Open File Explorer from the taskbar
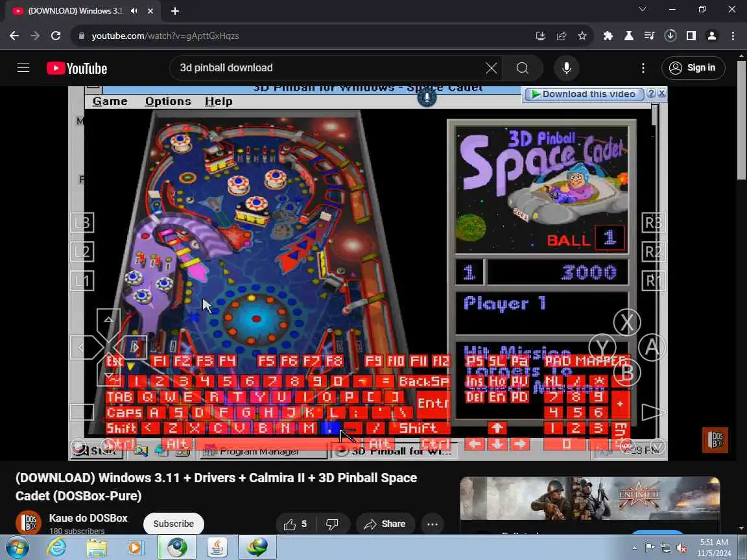The height and width of the screenshot is (560, 747). pos(97,548)
